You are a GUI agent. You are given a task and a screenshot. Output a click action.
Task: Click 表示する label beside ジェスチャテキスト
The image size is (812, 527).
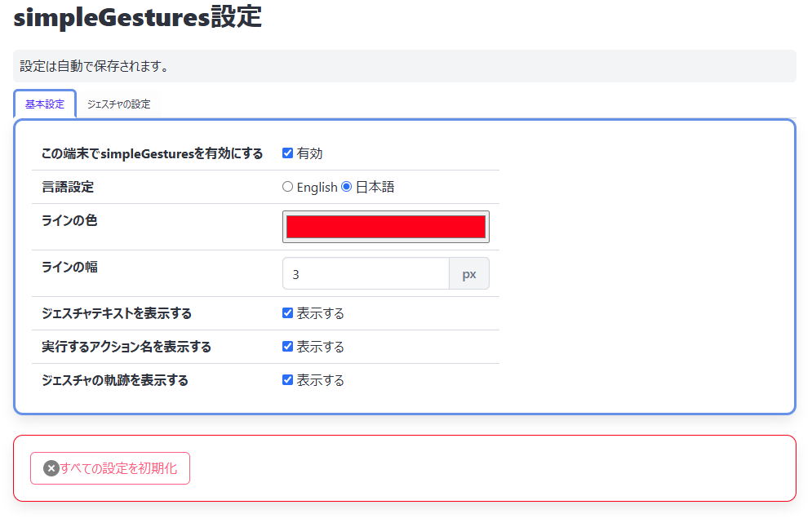[321, 314]
